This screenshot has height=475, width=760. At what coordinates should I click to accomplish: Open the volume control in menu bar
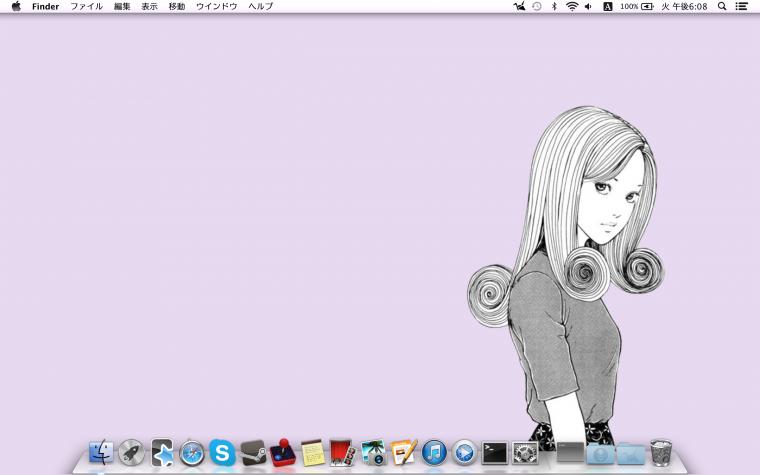(588, 6)
